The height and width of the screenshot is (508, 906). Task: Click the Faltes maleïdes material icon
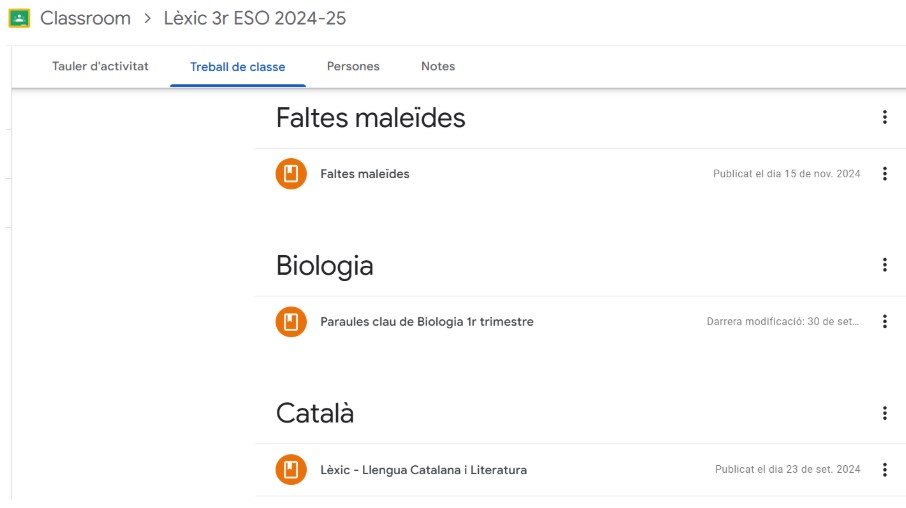[x=291, y=174]
